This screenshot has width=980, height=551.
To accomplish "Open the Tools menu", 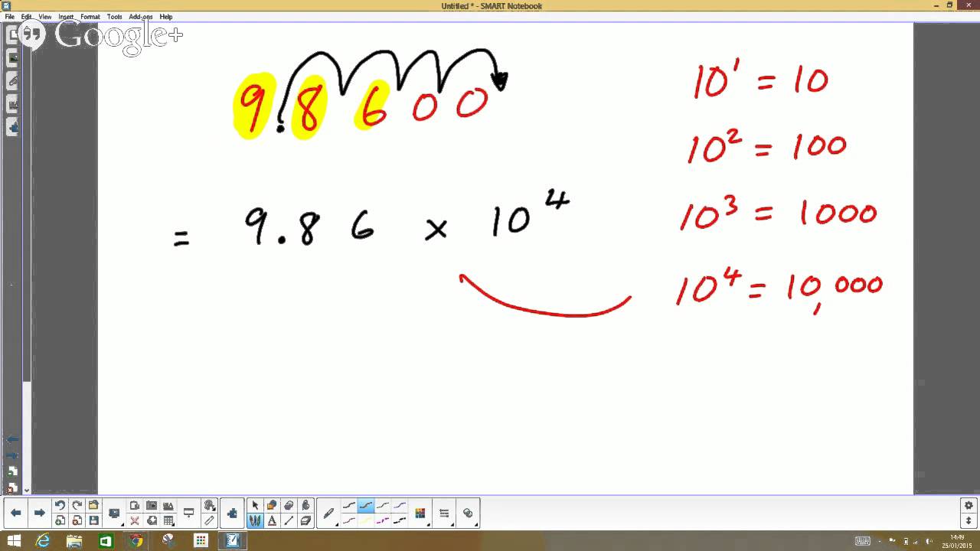I will click(x=114, y=16).
